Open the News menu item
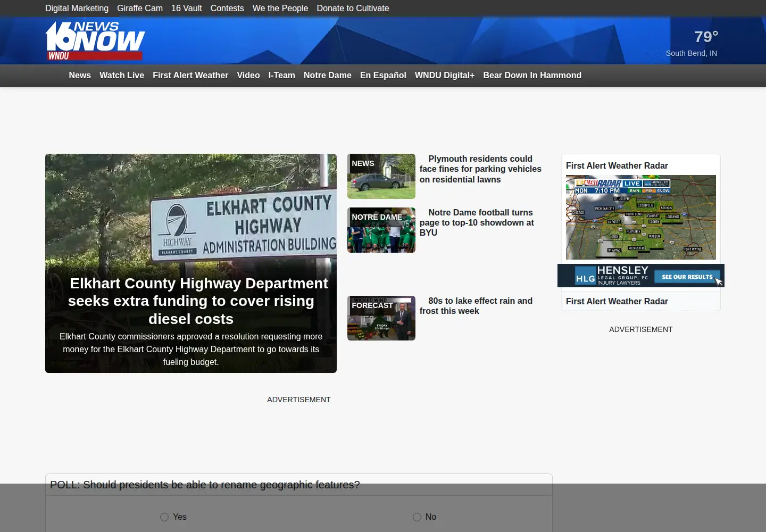 (80, 76)
